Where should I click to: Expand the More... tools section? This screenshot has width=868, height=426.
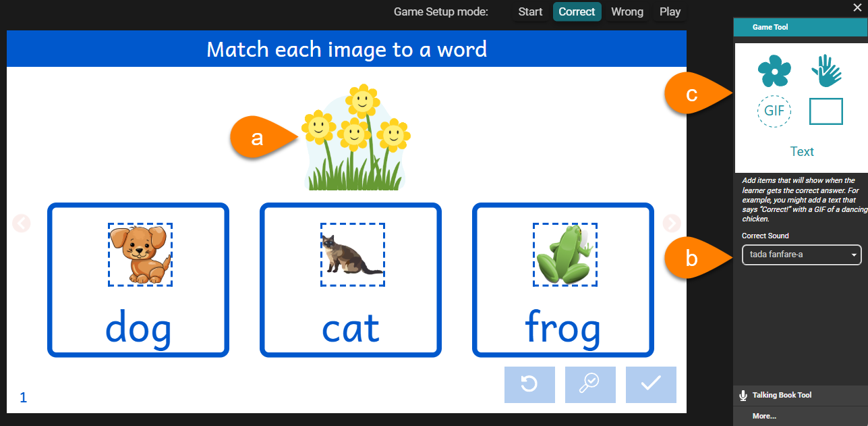[x=764, y=416]
